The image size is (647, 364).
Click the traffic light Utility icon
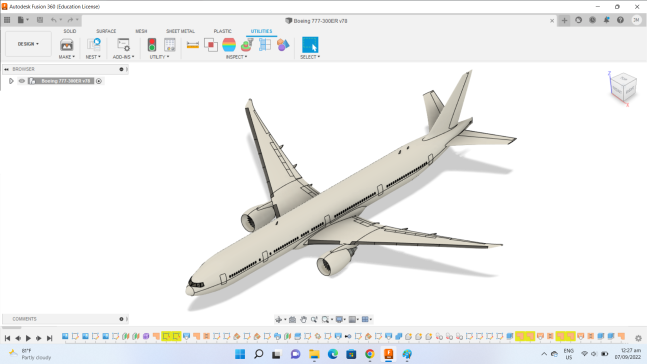click(152, 45)
